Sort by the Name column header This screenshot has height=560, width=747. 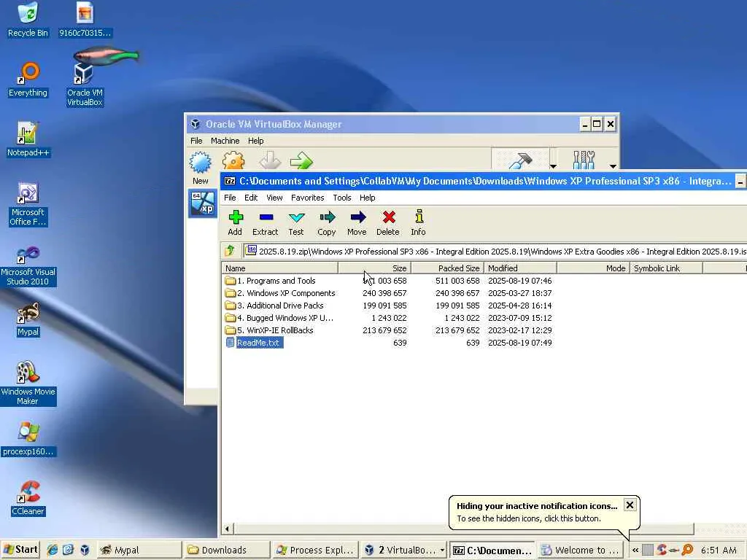279,268
